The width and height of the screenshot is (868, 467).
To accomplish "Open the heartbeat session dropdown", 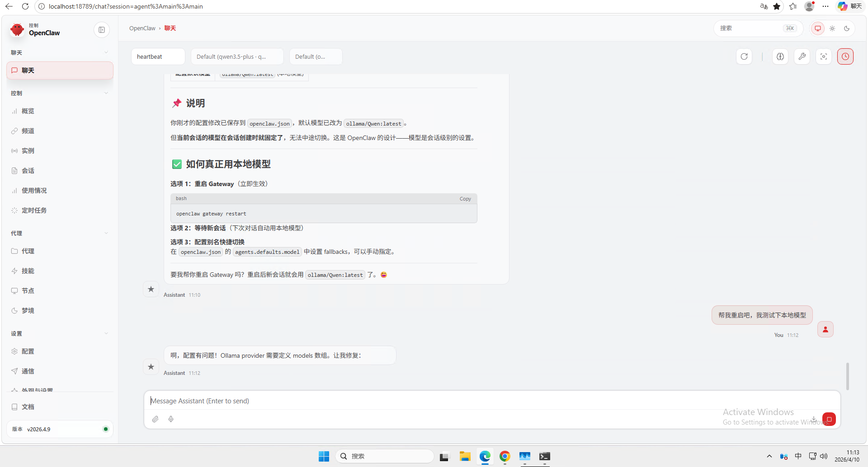I will [158, 56].
